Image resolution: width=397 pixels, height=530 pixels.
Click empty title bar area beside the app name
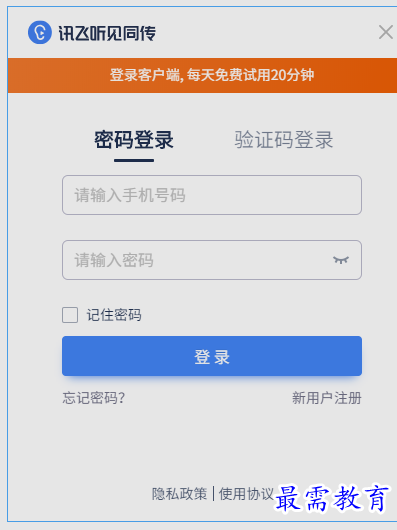coord(267,32)
